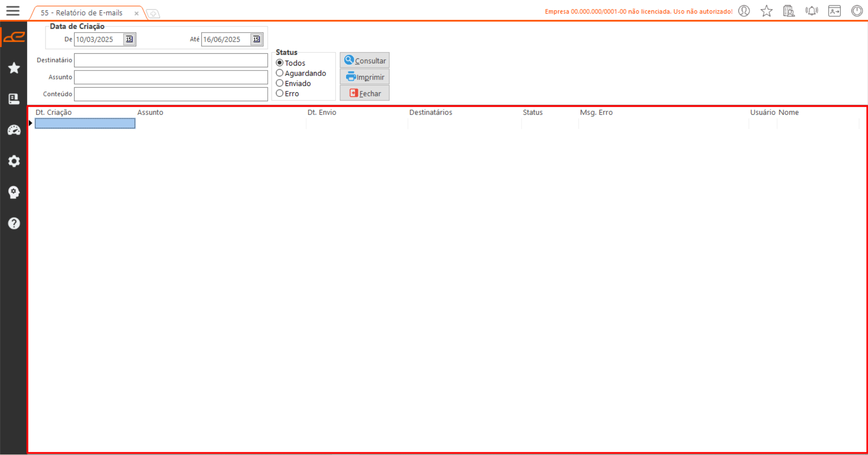The height and width of the screenshot is (455, 868).
Task: Click the notifications bell icon
Action: coord(811,11)
